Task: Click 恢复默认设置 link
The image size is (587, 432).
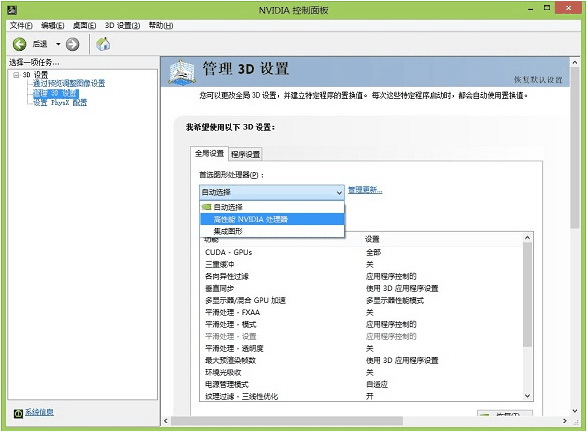Action: (x=538, y=80)
